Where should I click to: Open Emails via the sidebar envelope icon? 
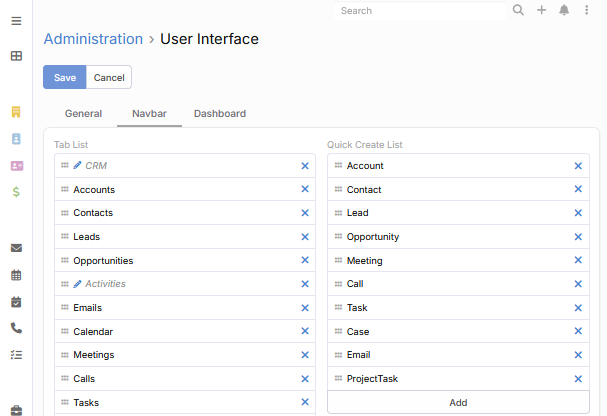[16, 248]
